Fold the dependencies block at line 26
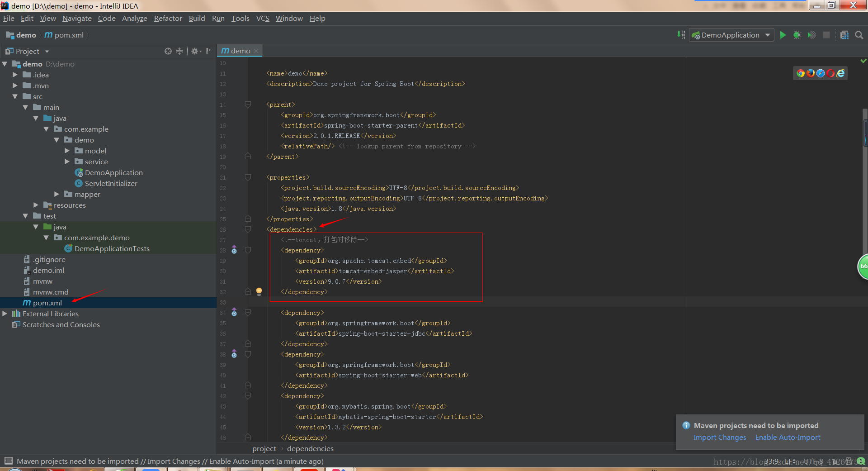This screenshot has height=471, width=868. (x=248, y=229)
